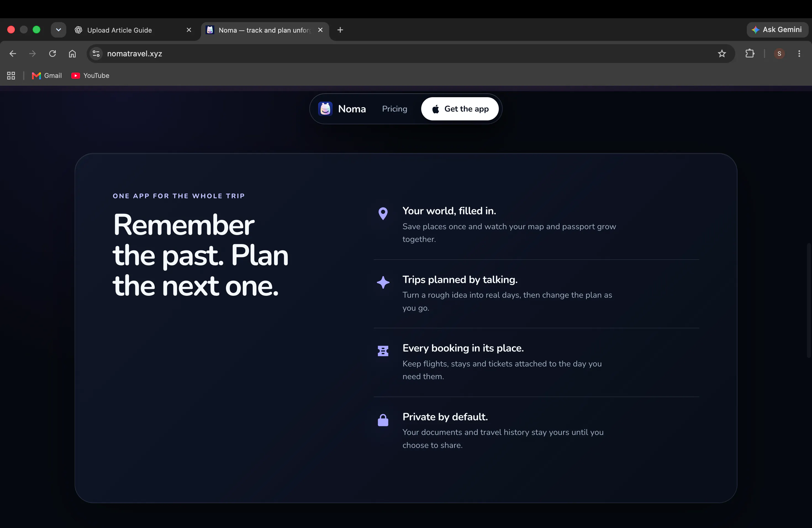Click ONE APP FOR THE WHOLE TRIP label
Image resolution: width=812 pixels, height=528 pixels.
[x=179, y=196]
